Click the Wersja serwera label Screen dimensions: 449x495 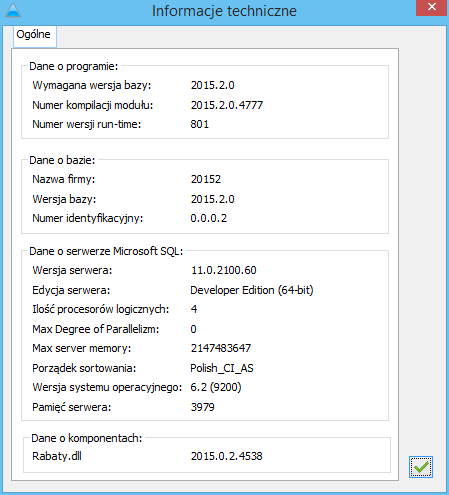click(72, 270)
